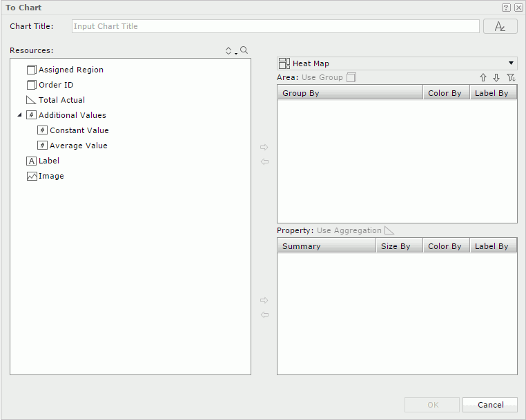Image resolution: width=526 pixels, height=420 pixels.
Task: Select Assigned Region in resources tree
Action: pyautogui.click(x=71, y=70)
